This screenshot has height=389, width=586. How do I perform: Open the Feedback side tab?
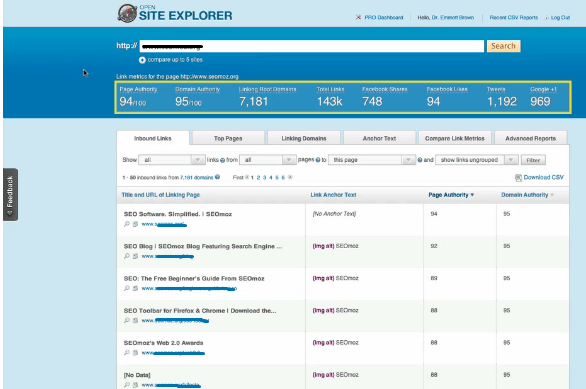(x=10, y=194)
